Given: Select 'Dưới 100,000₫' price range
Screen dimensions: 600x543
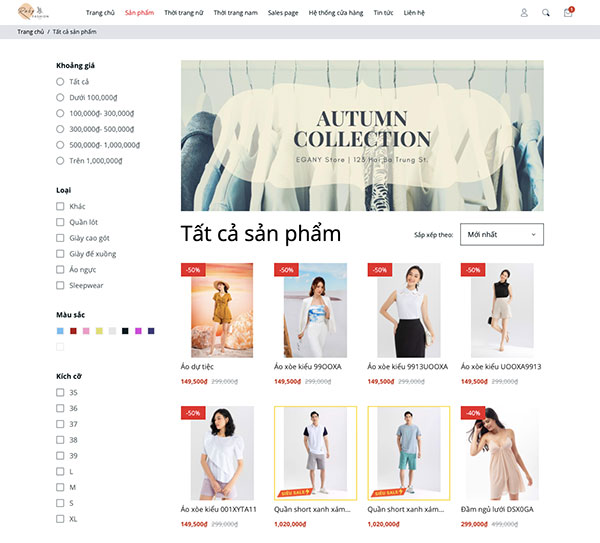Looking at the screenshot, I should coord(60,98).
